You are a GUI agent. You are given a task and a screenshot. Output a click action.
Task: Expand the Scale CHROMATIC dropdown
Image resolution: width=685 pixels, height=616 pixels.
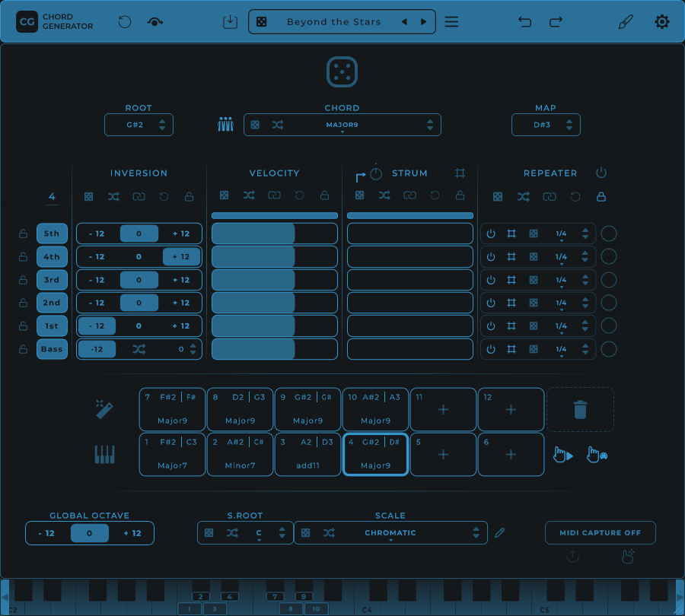[390, 533]
